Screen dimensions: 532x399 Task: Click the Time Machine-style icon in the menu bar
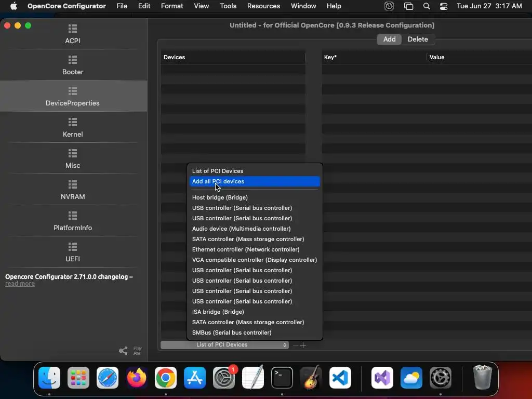click(x=389, y=6)
